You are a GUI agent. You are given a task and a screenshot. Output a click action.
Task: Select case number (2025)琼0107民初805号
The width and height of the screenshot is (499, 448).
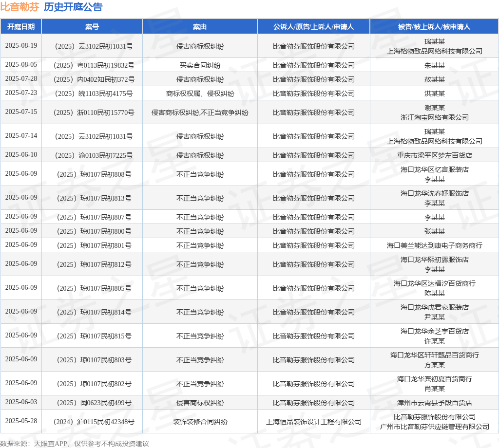coord(94,288)
